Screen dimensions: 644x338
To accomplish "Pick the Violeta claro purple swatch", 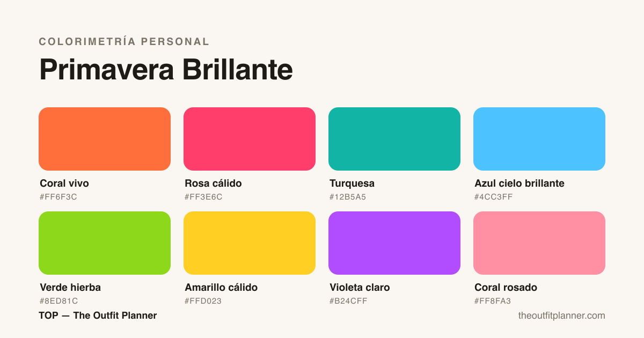I will (394, 243).
